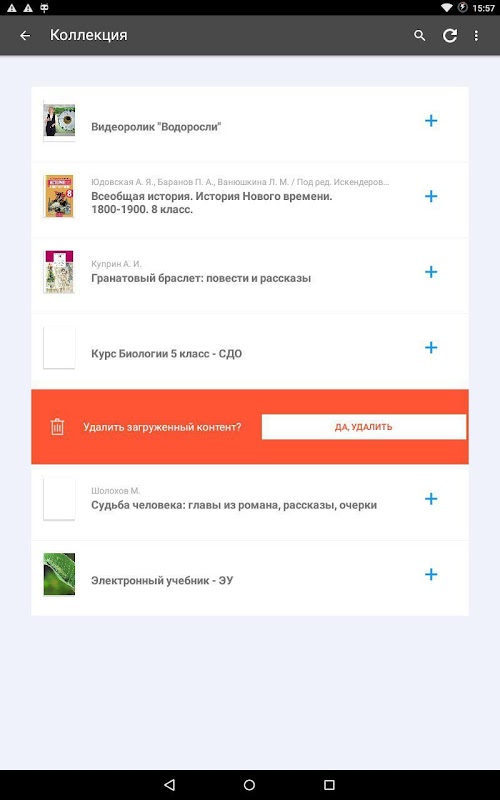Select the Всеобщая история book cover

pos(59,196)
